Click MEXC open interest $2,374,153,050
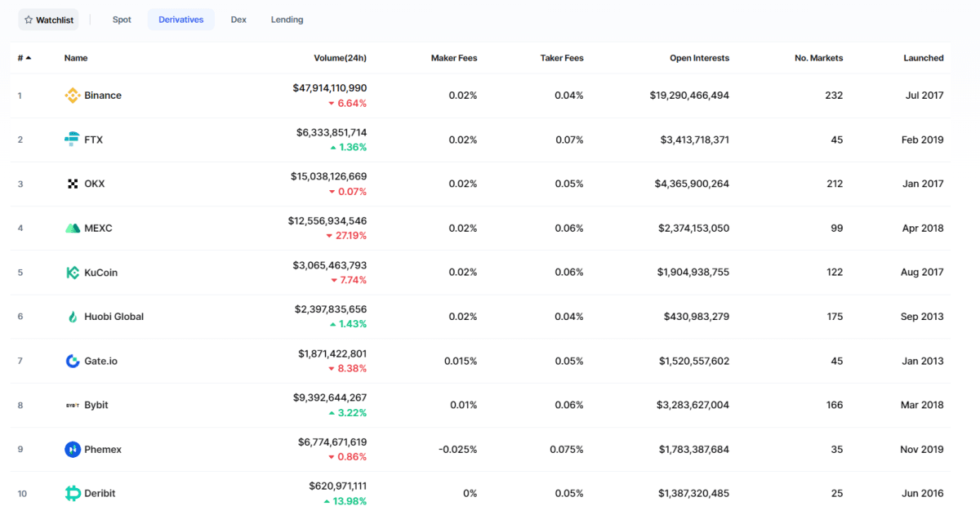 click(694, 228)
